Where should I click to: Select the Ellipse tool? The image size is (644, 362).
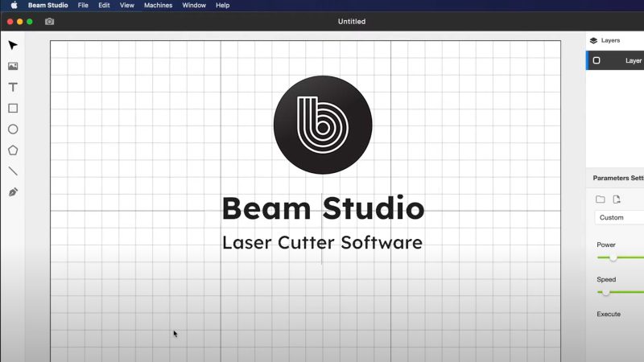pos(13,130)
